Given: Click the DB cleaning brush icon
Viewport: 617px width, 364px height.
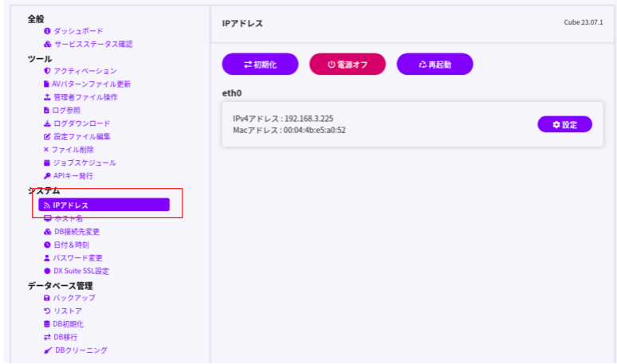Looking at the screenshot, I should (x=47, y=350).
